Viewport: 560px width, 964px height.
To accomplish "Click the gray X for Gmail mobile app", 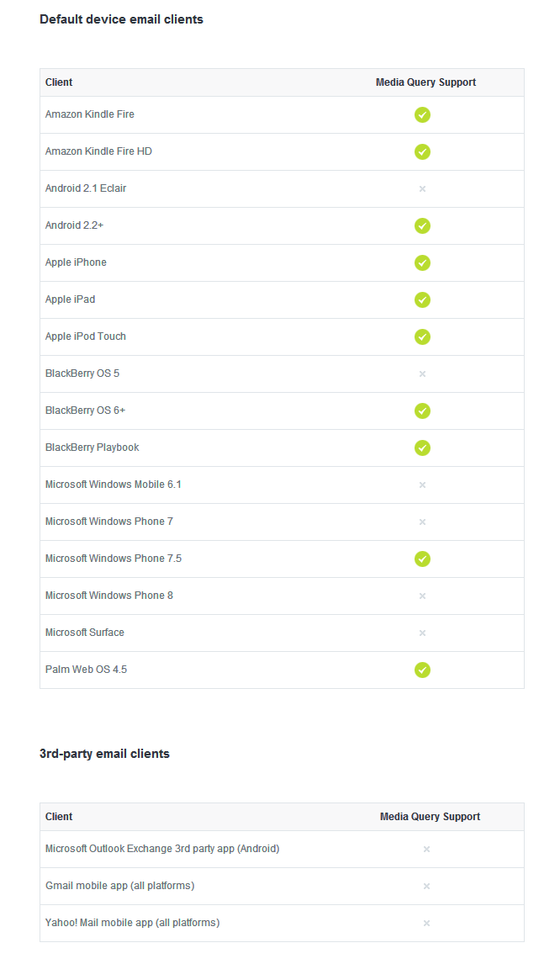I will coord(426,886).
